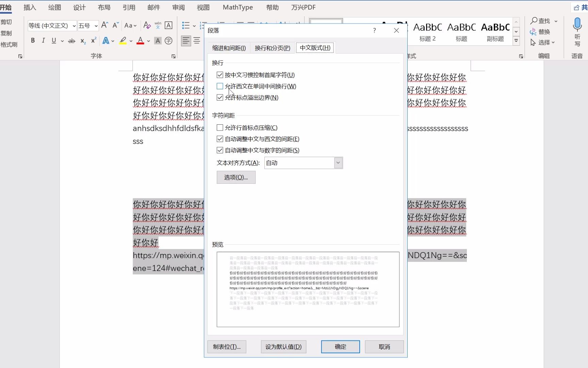Toggle 自动调整中文与西文的间距 checkbox

click(220, 139)
